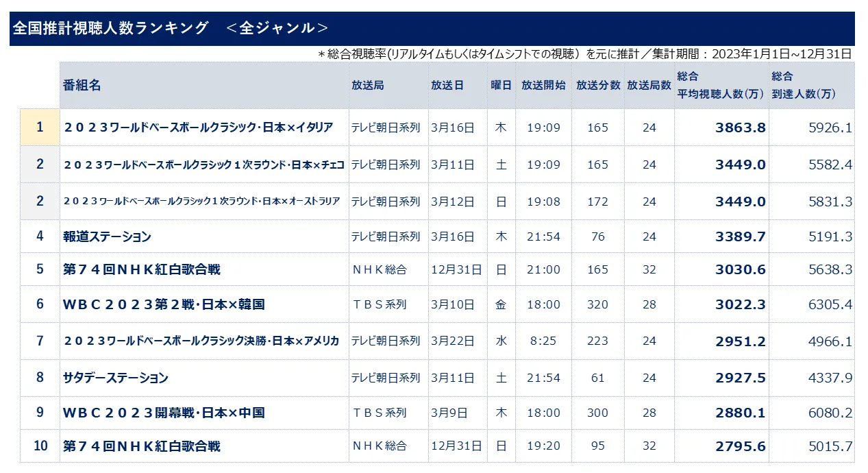This screenshot has width=868, height=473.
Task: Click ＮＨＫ総合 in rank 5 row
Action: pyautogui.click(x=379, y=269)
